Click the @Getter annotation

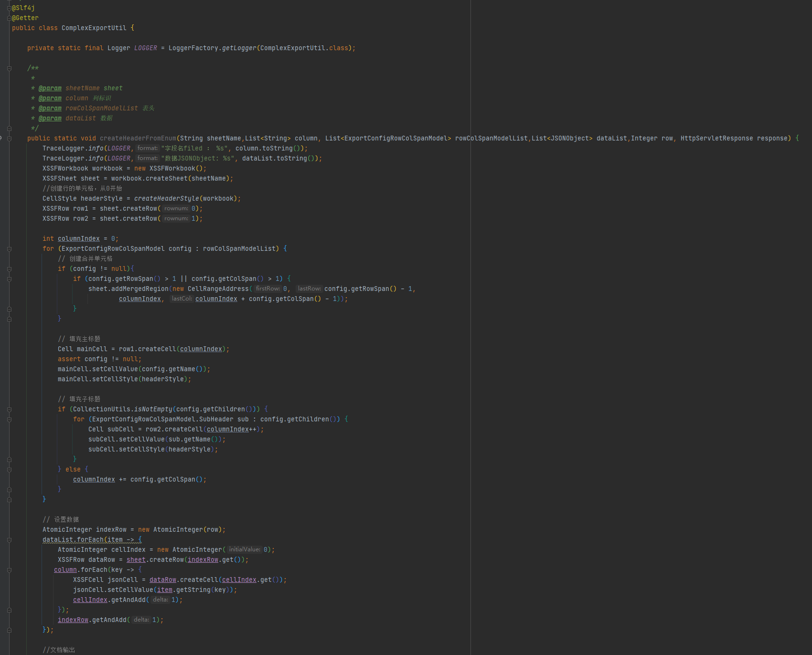point(25,18)
